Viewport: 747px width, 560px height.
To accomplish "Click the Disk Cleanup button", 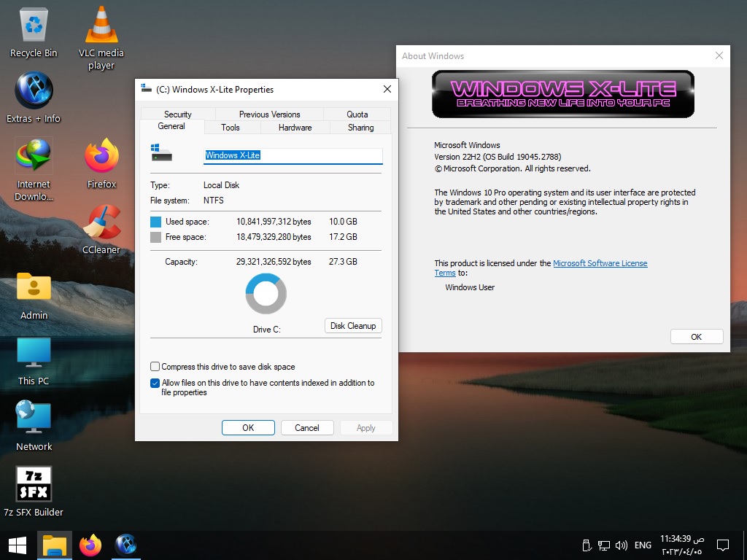I will [353, 326].
